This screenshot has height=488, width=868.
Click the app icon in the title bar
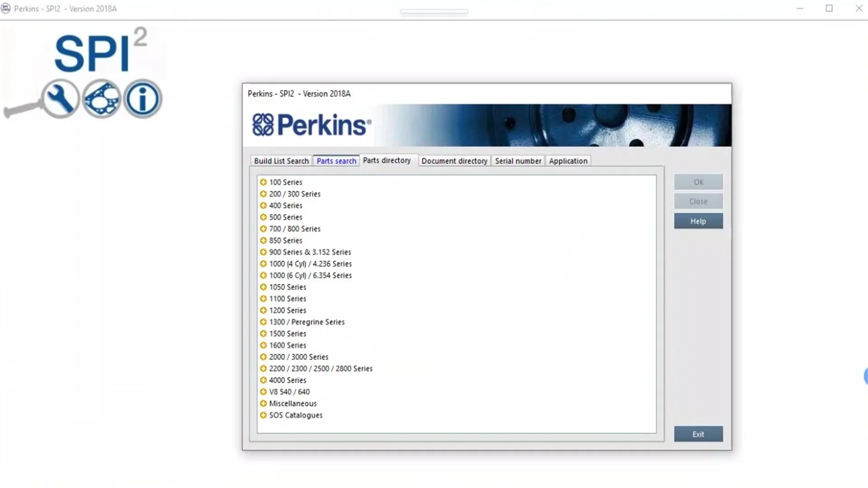[6, 8]
